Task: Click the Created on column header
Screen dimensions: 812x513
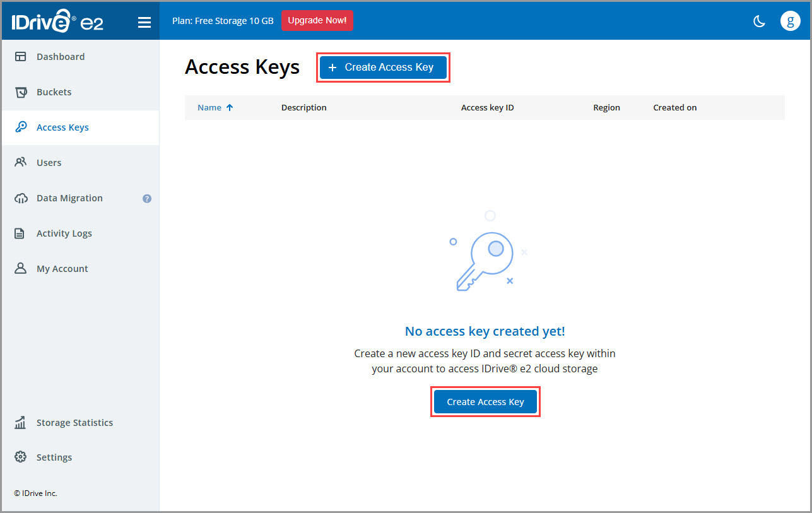Action: pyautogui.click(x=675, y=108)
